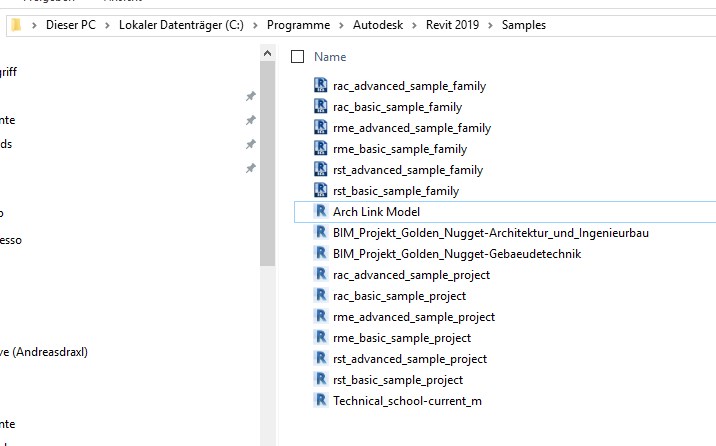The width and height of the screenshot is (716, 446).
Task: Click the Technical_school-current_m Revit icon
Action: click(x=321, y=400)
